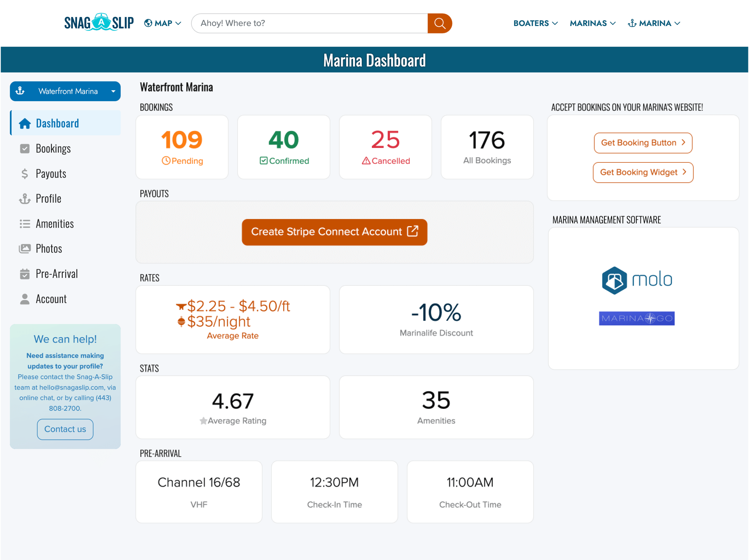Click the mooring buoy icon beside $35/night
The height and width of the screenshot is (560, 749).
[181, 321]
